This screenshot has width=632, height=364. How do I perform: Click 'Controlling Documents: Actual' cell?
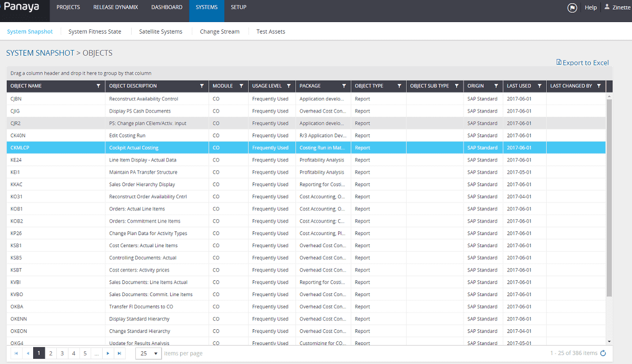point(157,258)
